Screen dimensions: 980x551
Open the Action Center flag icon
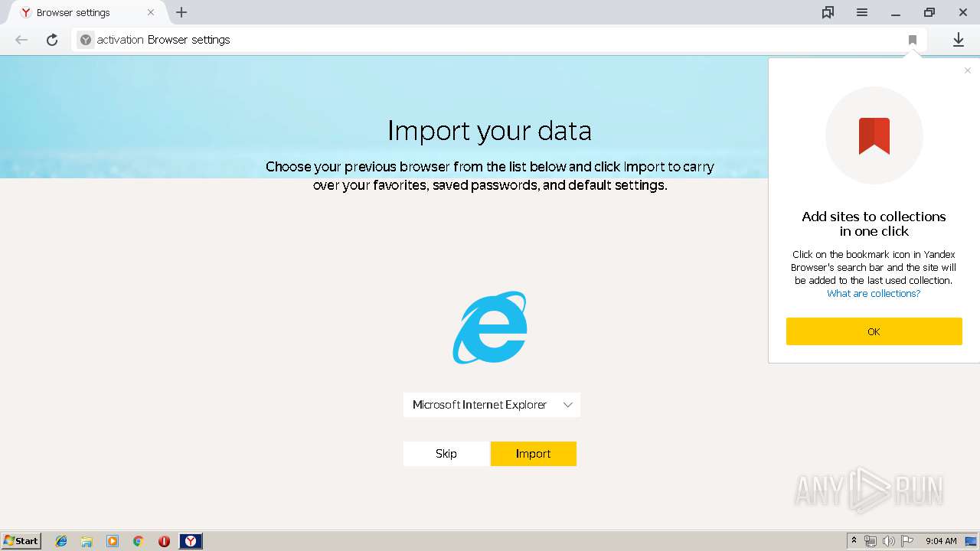[907, 541]
